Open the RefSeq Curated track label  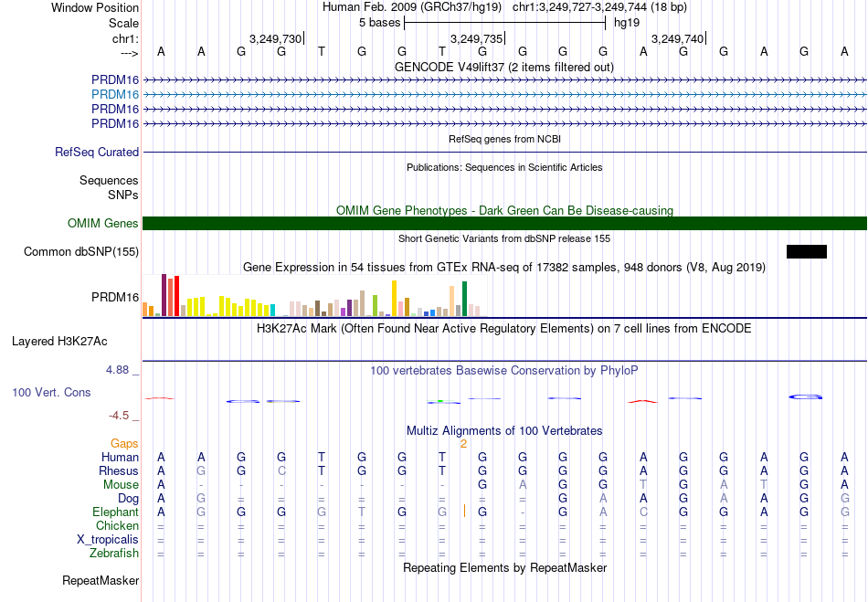(97, 153)
